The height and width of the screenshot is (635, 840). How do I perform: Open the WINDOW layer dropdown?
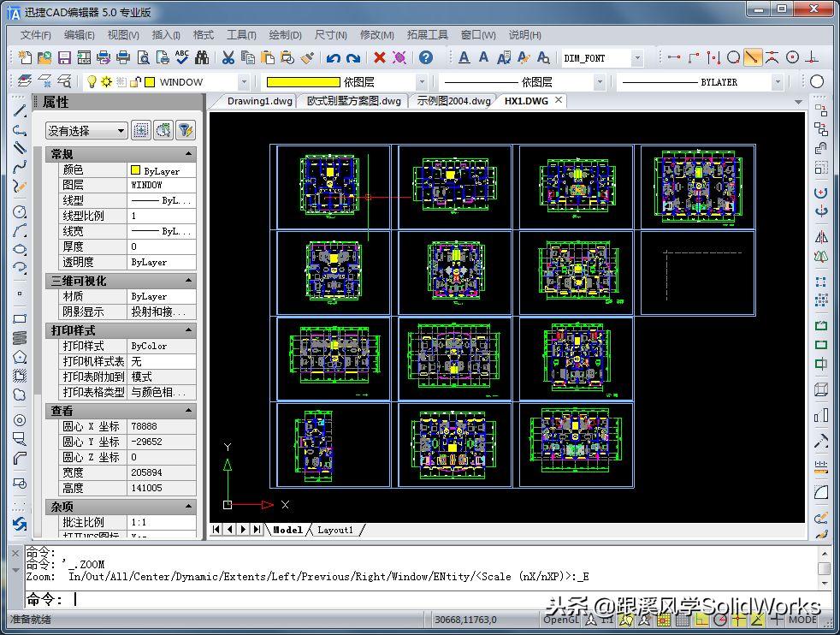coord(243,82)
